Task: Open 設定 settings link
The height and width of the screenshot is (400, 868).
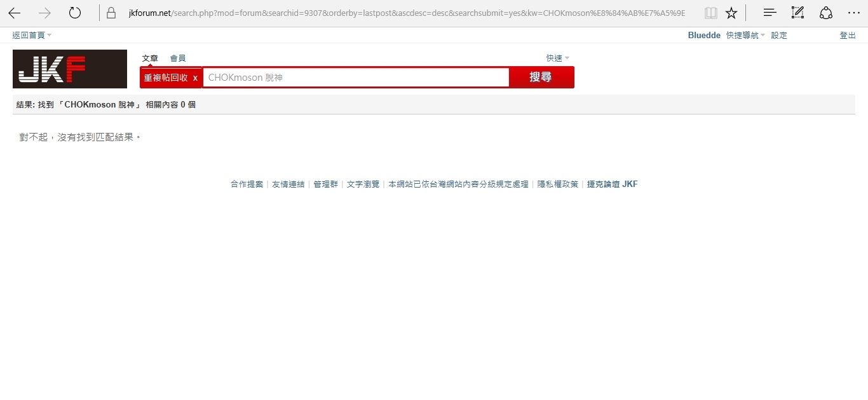Action: point(779,35)
